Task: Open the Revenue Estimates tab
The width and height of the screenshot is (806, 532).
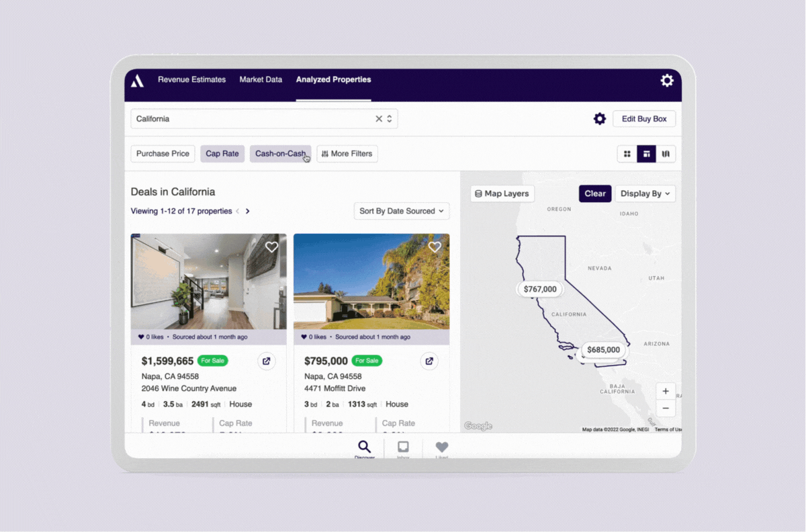Action: [x=191, y=79]
